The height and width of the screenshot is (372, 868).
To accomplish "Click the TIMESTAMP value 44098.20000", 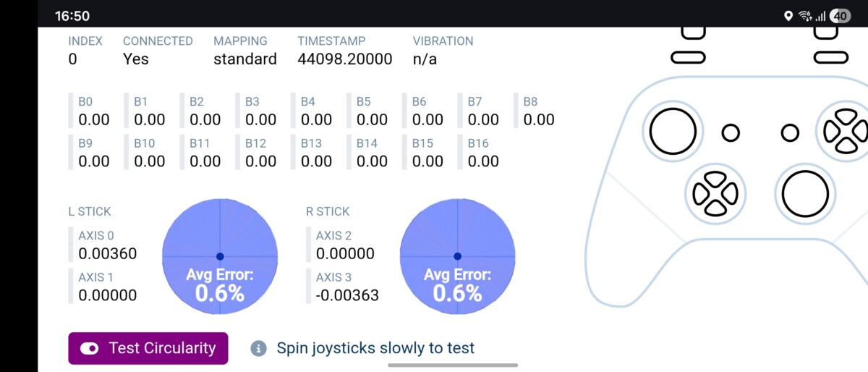I will click(344, 59).
